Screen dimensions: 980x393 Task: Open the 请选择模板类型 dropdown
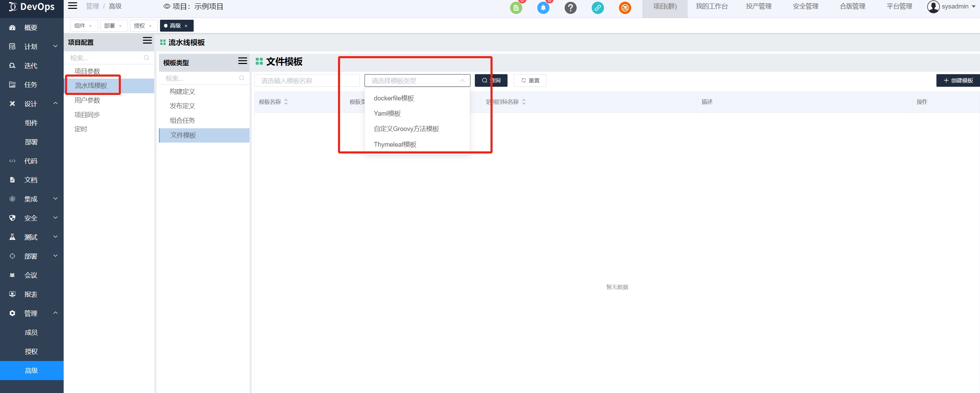(417, 81)
